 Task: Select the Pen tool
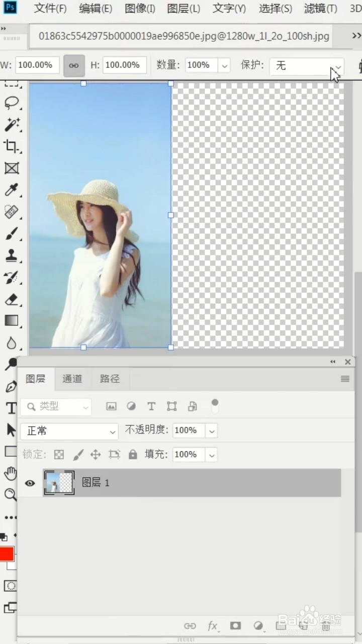pyautogui.click(x=11, y=386)
